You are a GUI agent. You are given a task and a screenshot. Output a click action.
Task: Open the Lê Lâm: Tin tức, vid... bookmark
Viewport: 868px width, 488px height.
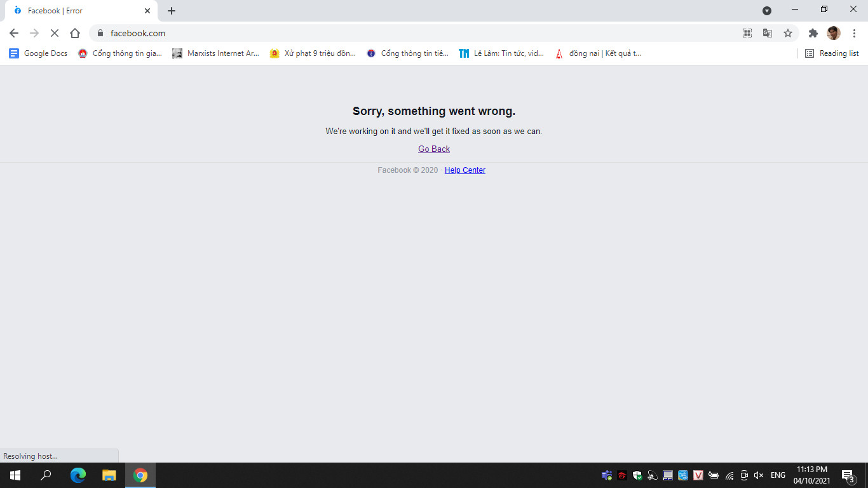click(x=502, y=53)
